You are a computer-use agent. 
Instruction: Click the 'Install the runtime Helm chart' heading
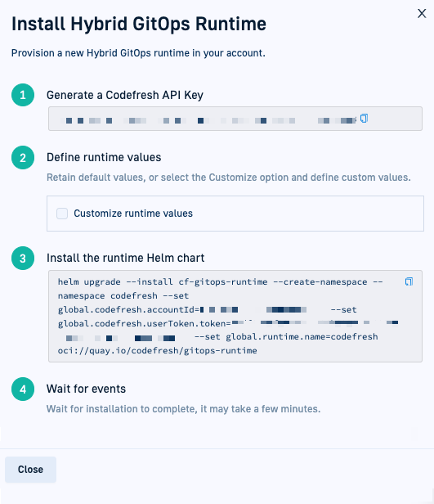point(126,258)
